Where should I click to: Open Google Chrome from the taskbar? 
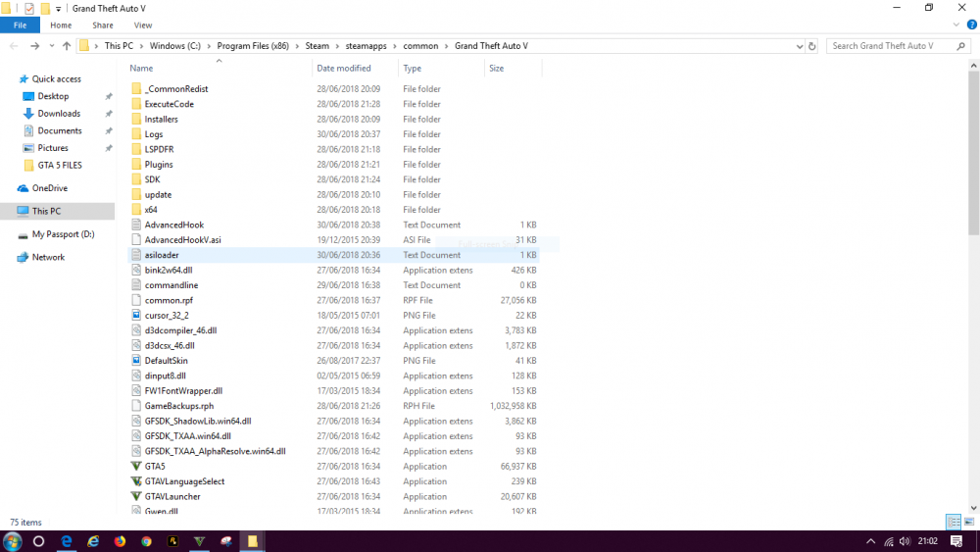pos(146,541)
